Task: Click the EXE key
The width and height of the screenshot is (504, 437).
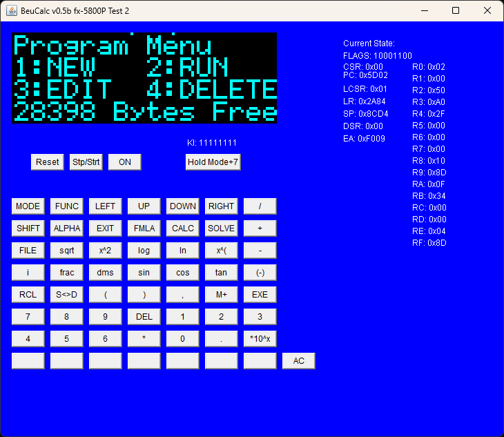Action: (x=260, y=295)
